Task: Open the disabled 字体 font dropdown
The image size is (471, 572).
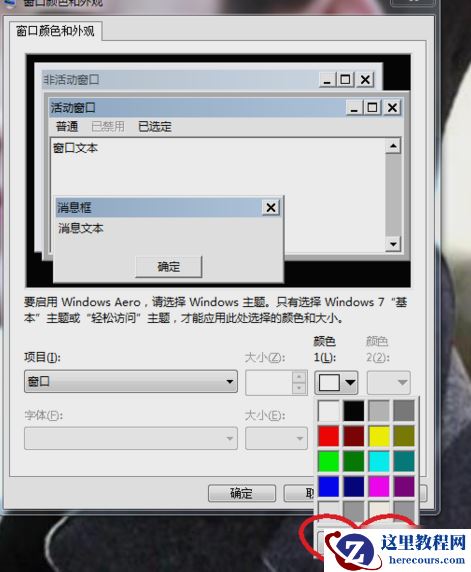Action: (131, 438)
